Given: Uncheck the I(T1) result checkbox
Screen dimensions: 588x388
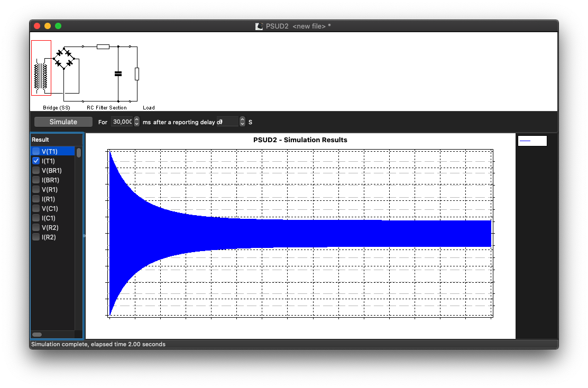Looking at the screenshot, I should tap(36, 161).
